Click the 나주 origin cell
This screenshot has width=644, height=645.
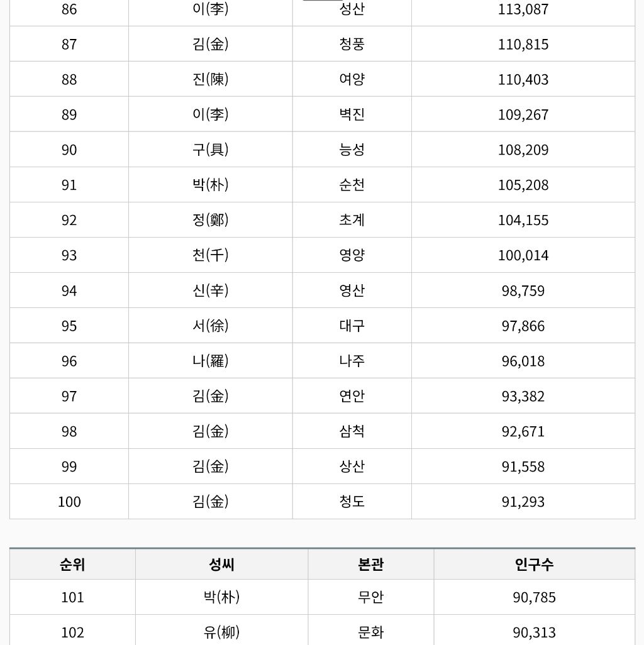pyautogui.click(x=352, y=361)
